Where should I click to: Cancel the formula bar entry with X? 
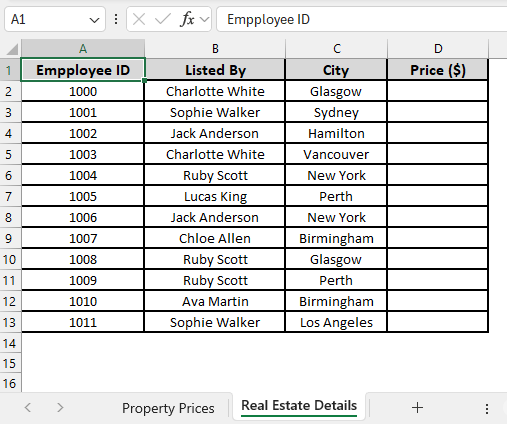click(x=139, y=19)
